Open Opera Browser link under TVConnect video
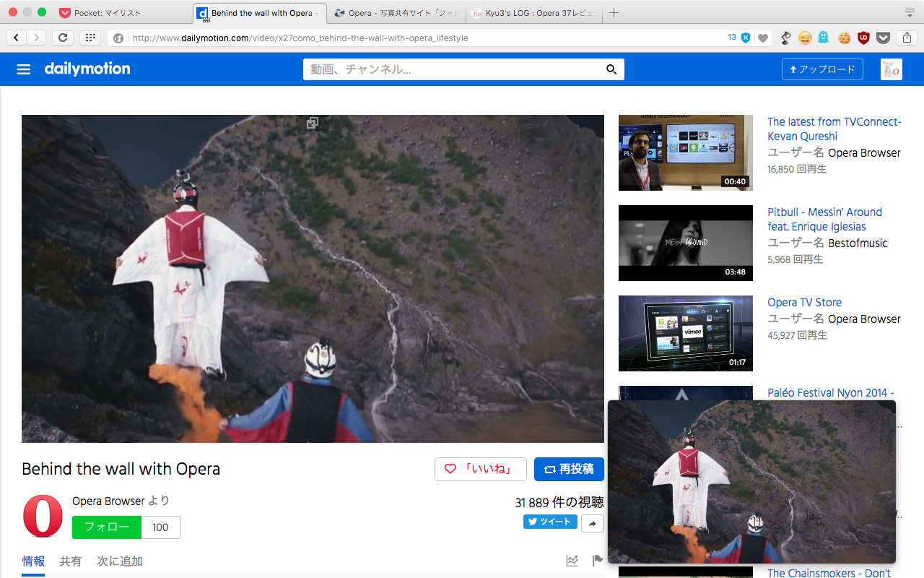Screen dimensions: 924x578 [864, 153]
